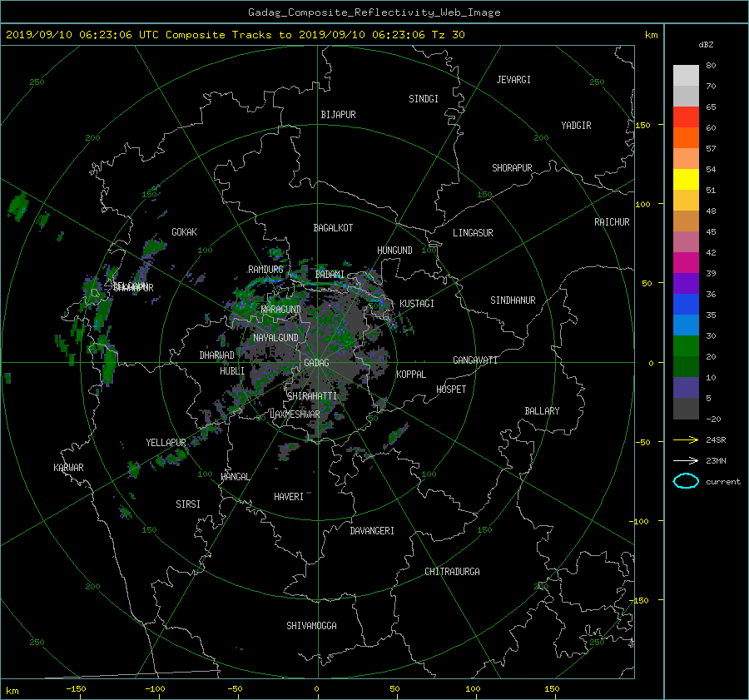Click the white 23MN arrow legend icon
The height and width of the screenshot is (700, 749).
(x=686, y=460)
